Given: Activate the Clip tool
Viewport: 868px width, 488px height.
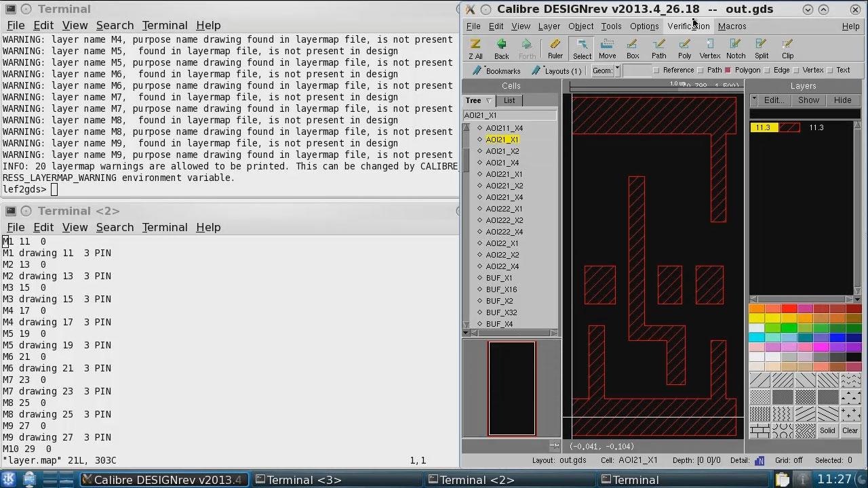Looking at the screenshot, I should coord(787,49).
